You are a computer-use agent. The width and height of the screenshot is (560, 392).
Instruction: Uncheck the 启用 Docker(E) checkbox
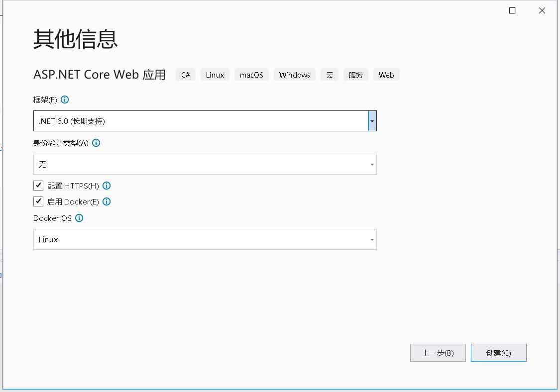[38, 201]
